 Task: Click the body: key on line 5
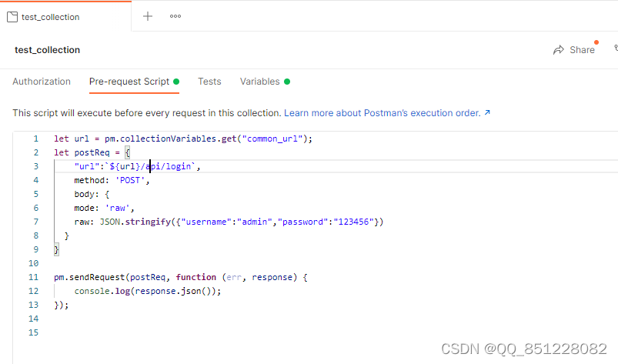(87, 194)
